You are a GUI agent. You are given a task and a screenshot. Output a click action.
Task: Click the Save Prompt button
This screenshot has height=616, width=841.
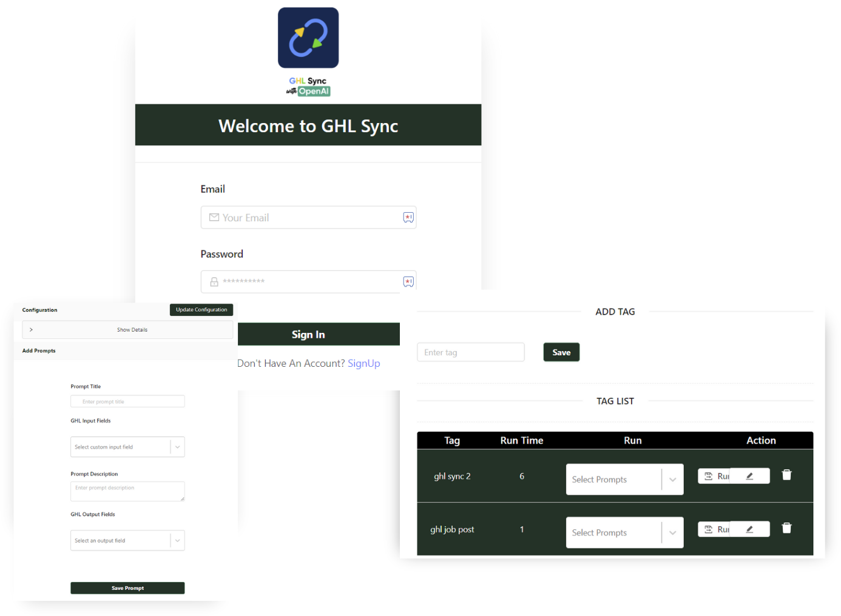[127, 588]
